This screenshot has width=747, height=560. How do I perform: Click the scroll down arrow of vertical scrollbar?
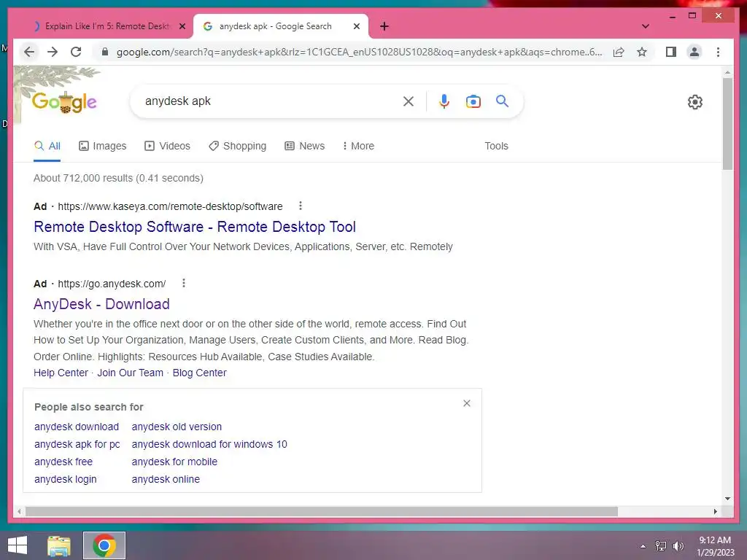point(727,499)
